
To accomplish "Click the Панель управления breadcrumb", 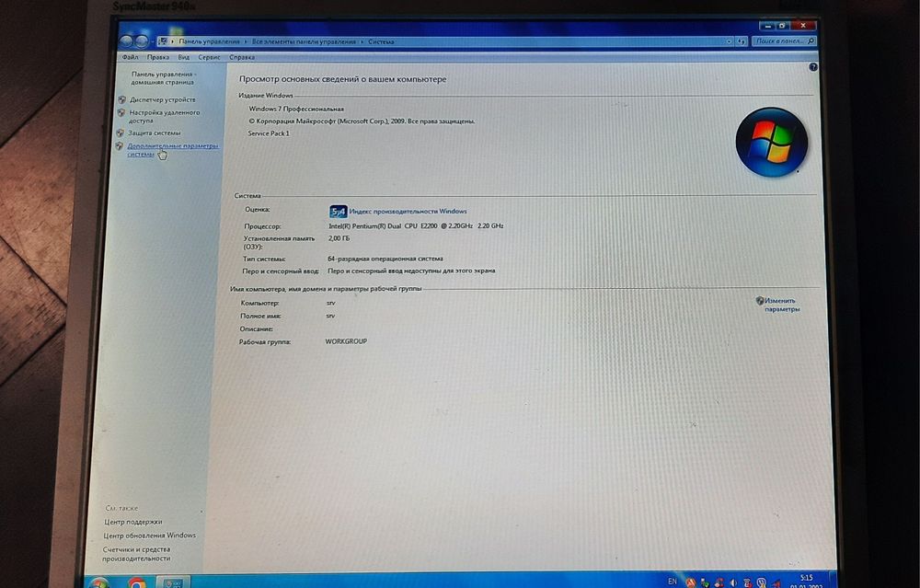I will click(x=209, y=41).
